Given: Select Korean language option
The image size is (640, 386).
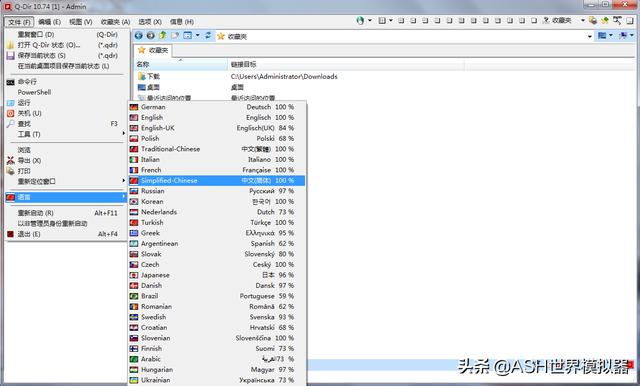Looking at the screenshot, I should pyautogui.click(x=217, y=202).
